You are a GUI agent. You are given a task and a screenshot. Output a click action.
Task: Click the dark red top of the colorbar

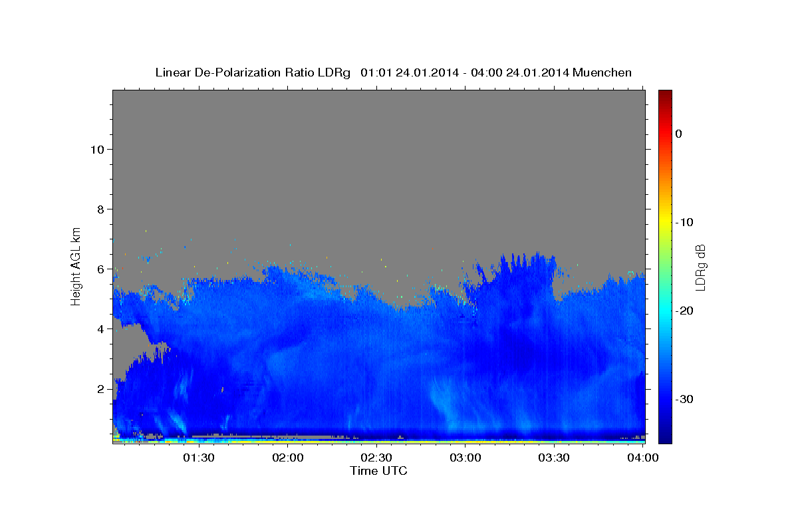point(665,95)
